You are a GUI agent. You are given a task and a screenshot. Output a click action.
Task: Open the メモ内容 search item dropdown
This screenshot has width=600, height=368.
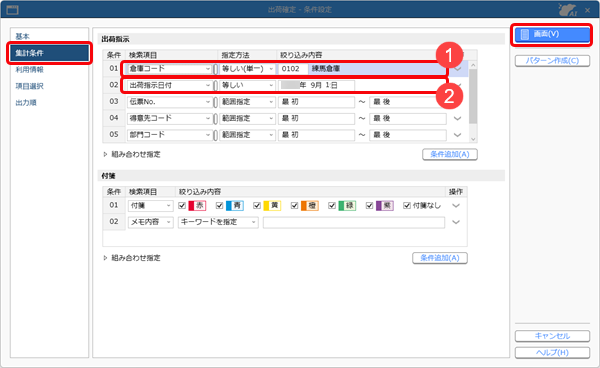[x=150, y=222]
